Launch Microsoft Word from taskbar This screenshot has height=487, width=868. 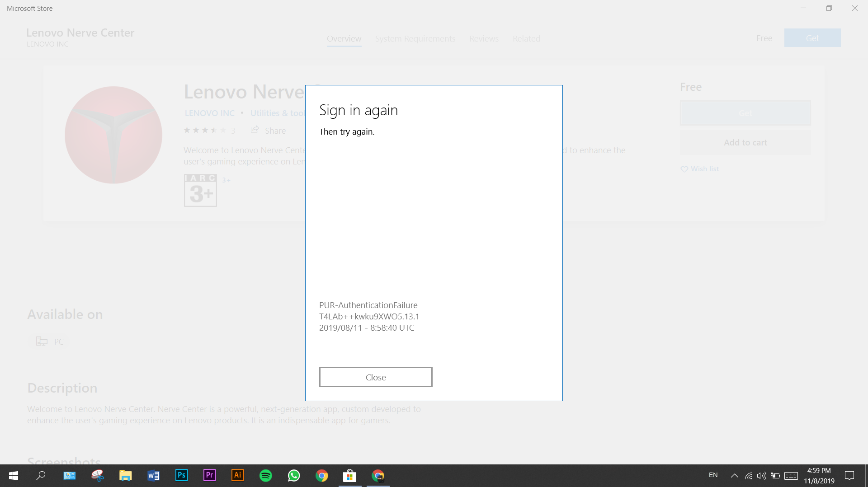(x=153, y=476)
